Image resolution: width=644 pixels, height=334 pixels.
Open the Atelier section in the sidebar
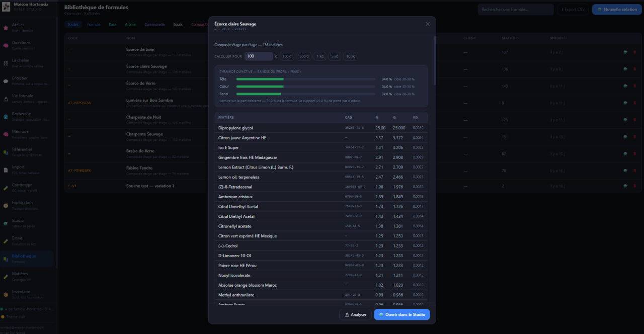click(x=28, y=28)
